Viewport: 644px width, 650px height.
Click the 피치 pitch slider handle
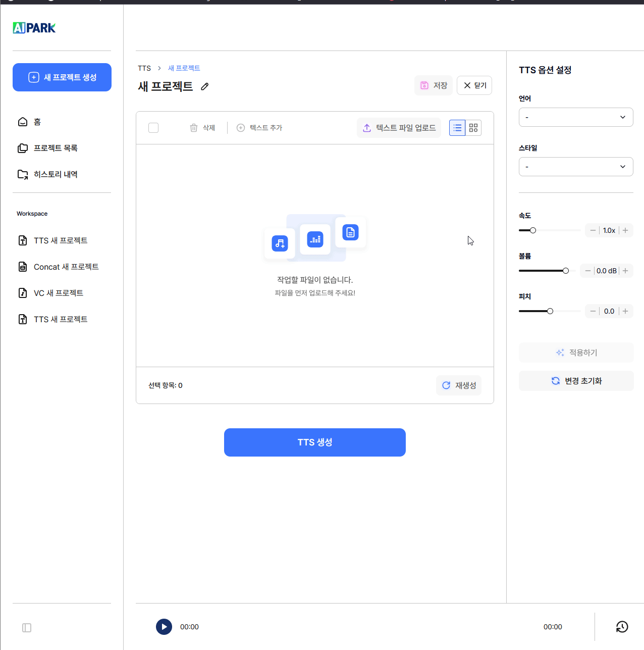coord(550,311)
